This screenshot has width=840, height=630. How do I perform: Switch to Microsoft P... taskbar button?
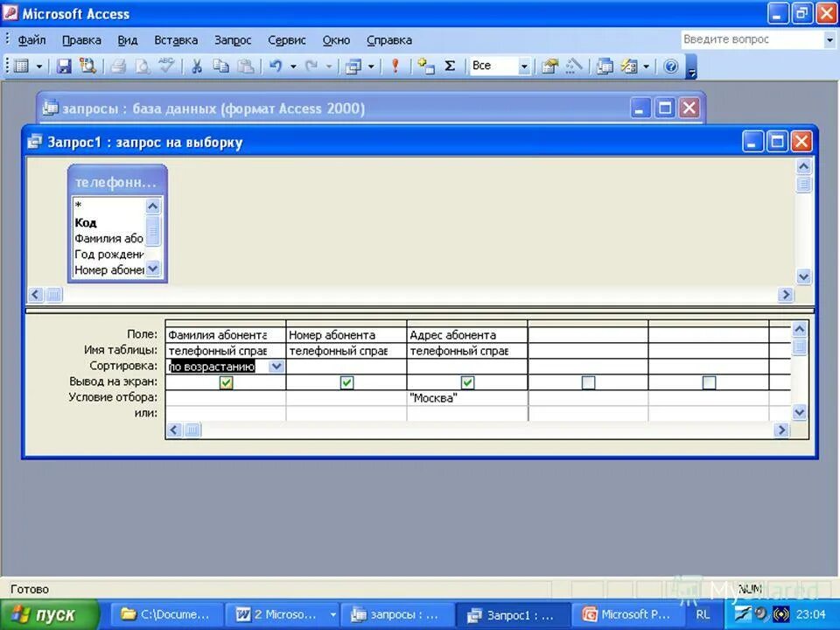629,614
